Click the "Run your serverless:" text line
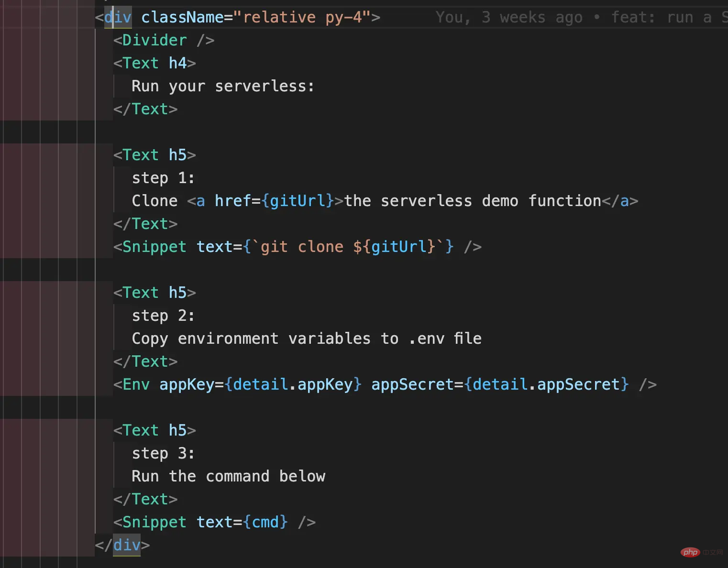This screenshot has width=728, height=568. (x=223, y=87)
